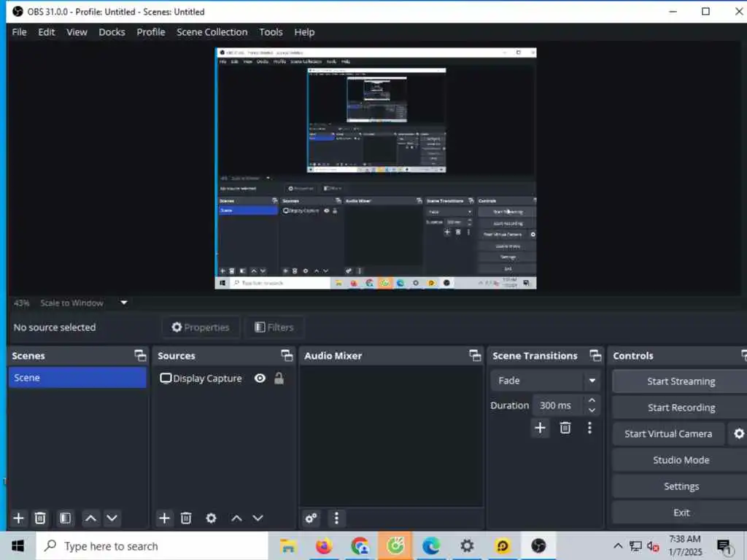Click the Windows search box
The height and width of the screenshot is (560, 747).
coord(152,546)
